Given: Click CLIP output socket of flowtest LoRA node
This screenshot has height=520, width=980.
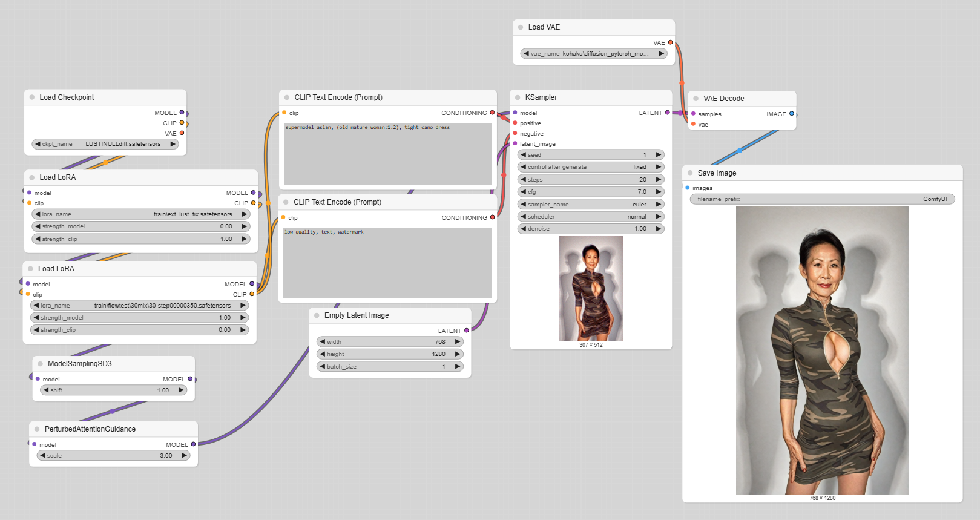Looking at the screenshot, I should (x=252, y=294).
